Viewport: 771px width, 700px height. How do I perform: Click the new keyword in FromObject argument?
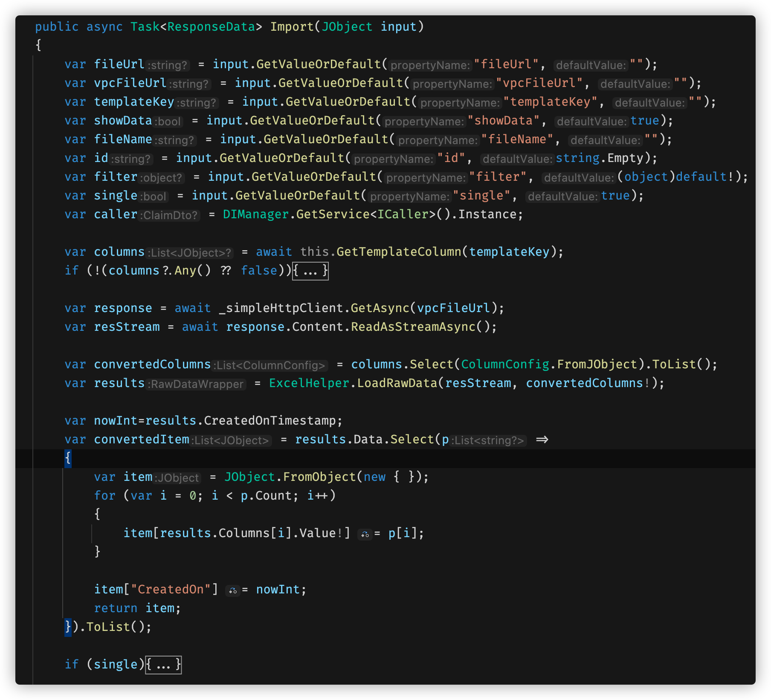point(374,477)
